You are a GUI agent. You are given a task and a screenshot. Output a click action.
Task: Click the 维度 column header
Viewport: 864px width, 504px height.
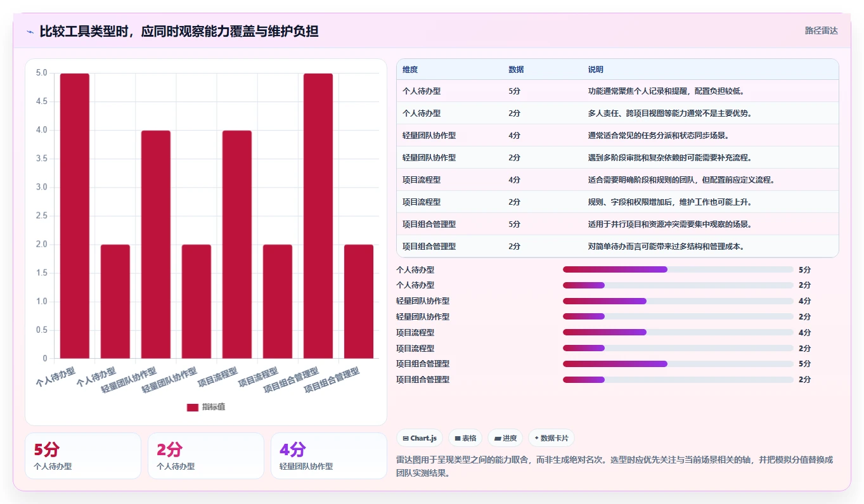tap(410, 70)
